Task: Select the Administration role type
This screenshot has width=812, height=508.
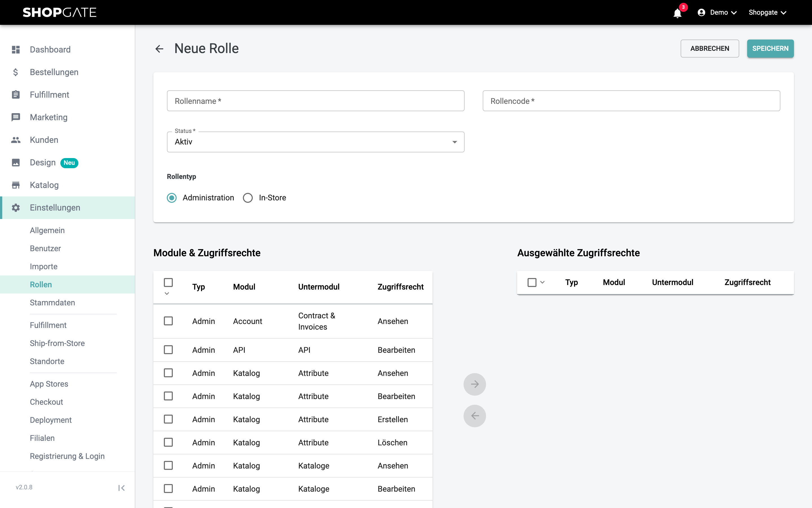Action: pos(172,198)
